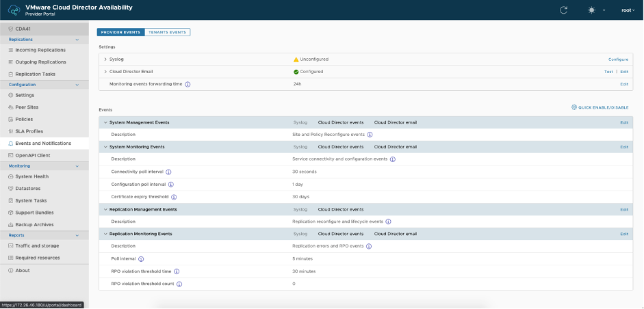Toggle the light/dark theme sun icon
Screen dimensions: 644x309
click(x=592, y=10)
